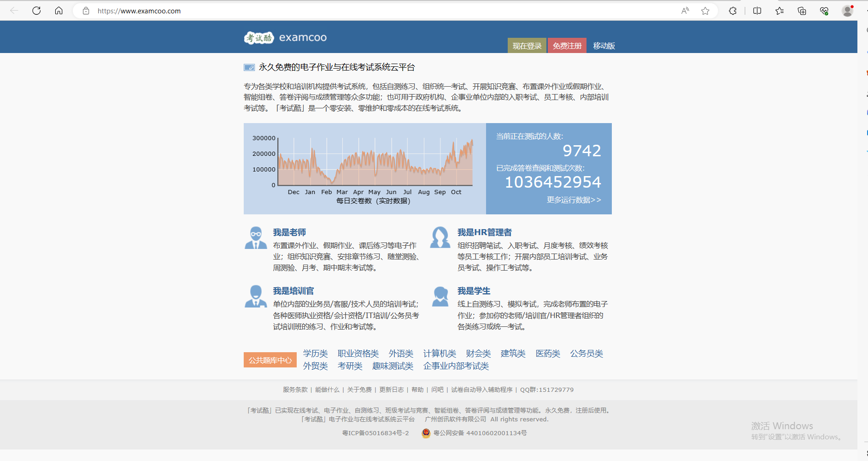The image size is (868, 461).
Task: Select the 公务员类 category
Action: [x=586, y=354]
